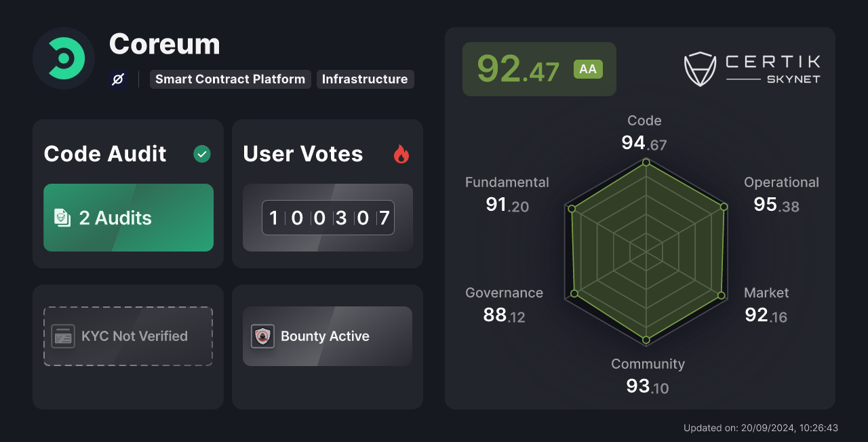Select the Smart Contract Platform tag

point(230,79)
